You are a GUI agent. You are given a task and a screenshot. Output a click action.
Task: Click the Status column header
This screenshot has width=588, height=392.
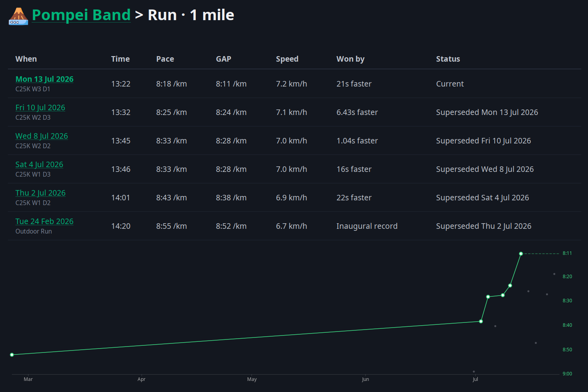448,59
